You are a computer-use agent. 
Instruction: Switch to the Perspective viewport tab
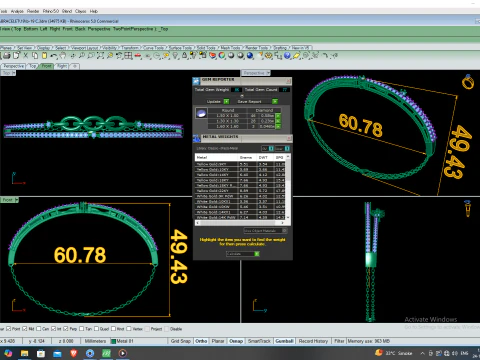(14, 66)
